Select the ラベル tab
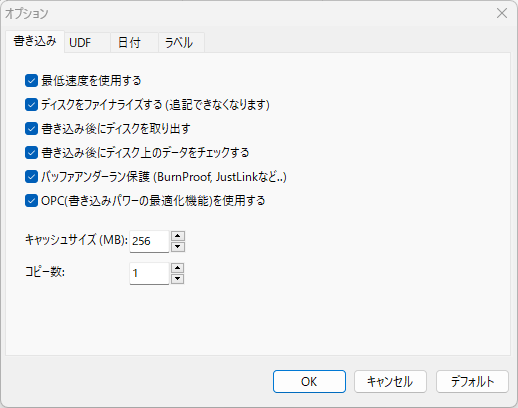This screenshot has width=518, height=408. pyautogui.click(x=181, y=43)
